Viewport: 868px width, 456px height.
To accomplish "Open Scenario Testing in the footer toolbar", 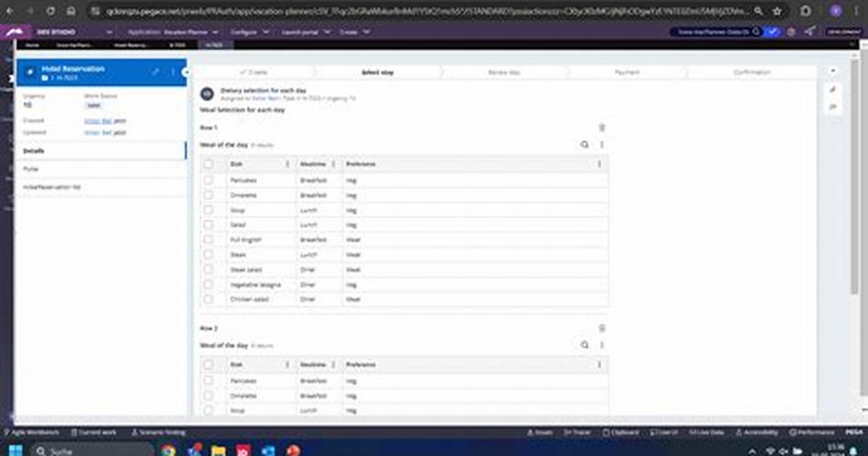I will pos(158,432).
